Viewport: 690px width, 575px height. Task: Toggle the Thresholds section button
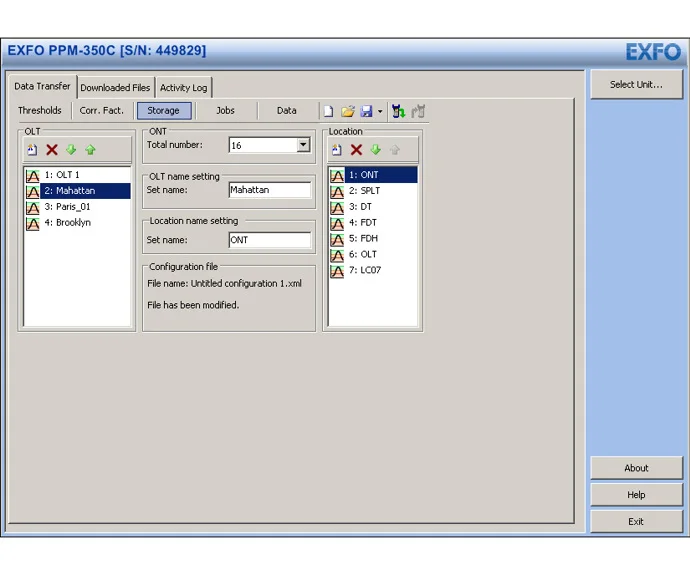[x=40, y=110]
